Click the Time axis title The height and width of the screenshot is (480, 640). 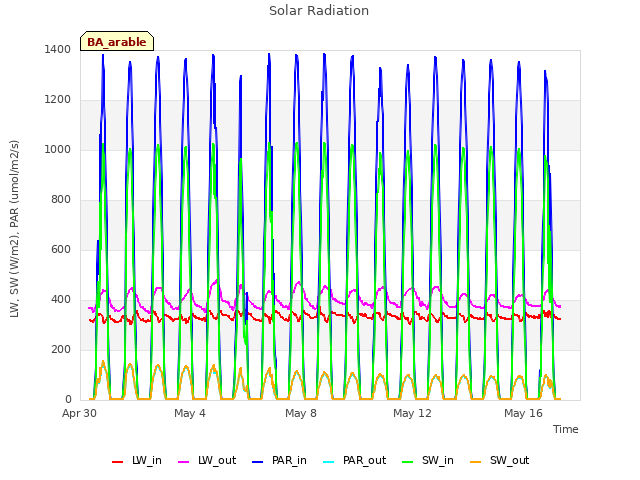click(566, 429)
